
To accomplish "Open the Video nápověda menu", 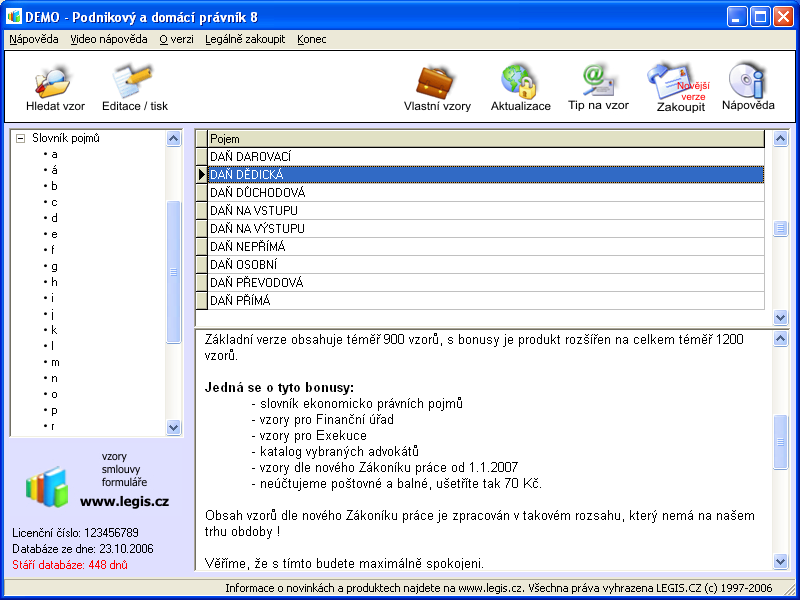I will click(108, 39).
